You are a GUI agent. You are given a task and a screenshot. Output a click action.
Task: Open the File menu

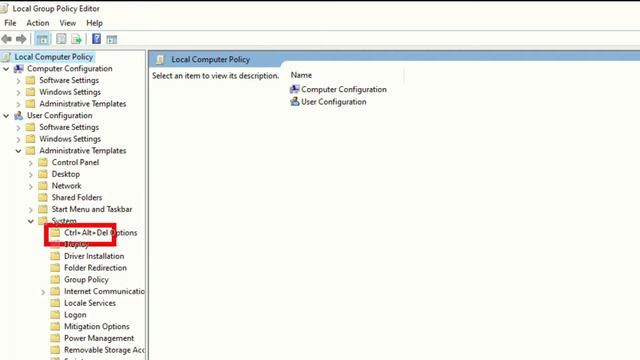click(10, 23)
